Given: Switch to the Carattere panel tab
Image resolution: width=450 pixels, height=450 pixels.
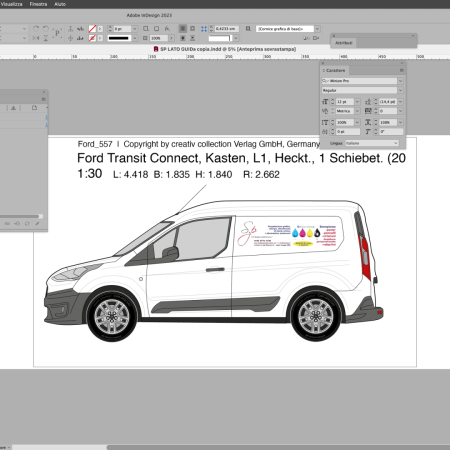Looking at the screenshot, I should click(x=335, y=70).
